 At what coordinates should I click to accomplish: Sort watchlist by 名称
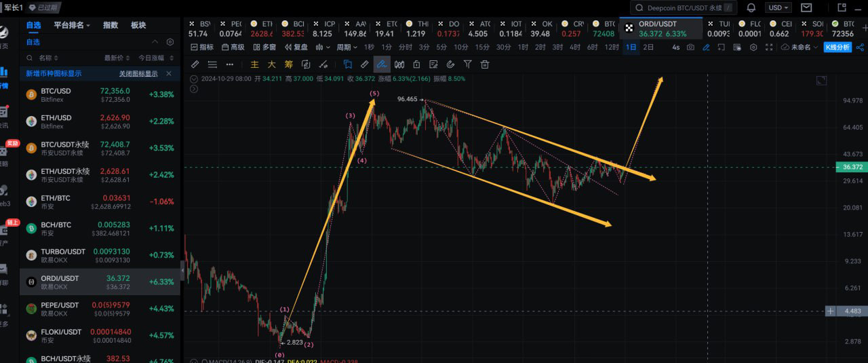coord(48,58)
